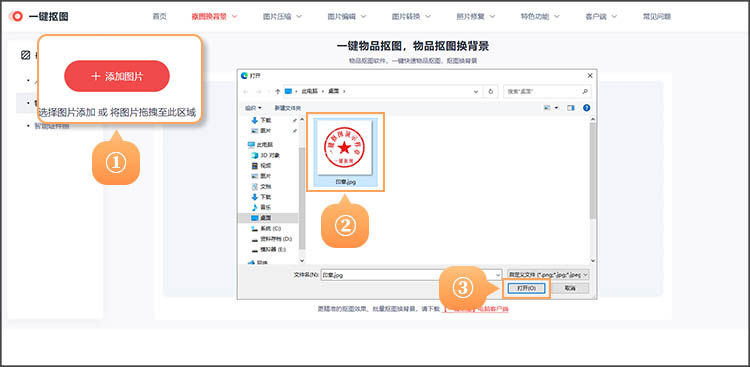Open the 图片编辑 nav menu
The image size is (750, 367).
tap(347, 16)
